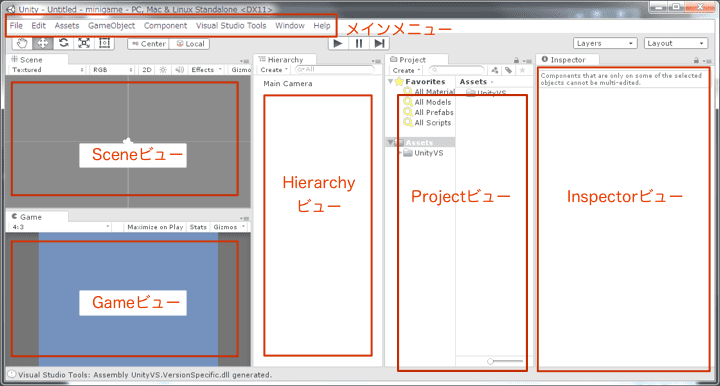Open Hierarchy panel options menu icon

pyautogui.click(x=376, y=61)
